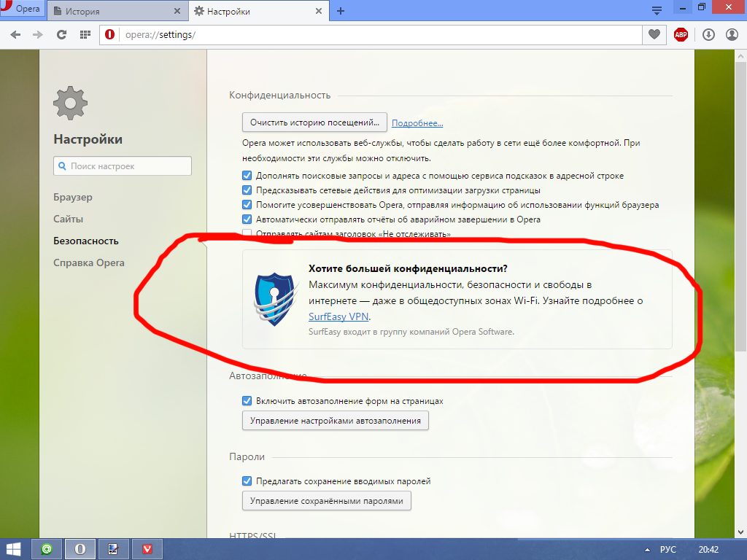
Task: Click Управление настройками автозаполнения button
Action: pyautogui.click(x=336, y=421)
